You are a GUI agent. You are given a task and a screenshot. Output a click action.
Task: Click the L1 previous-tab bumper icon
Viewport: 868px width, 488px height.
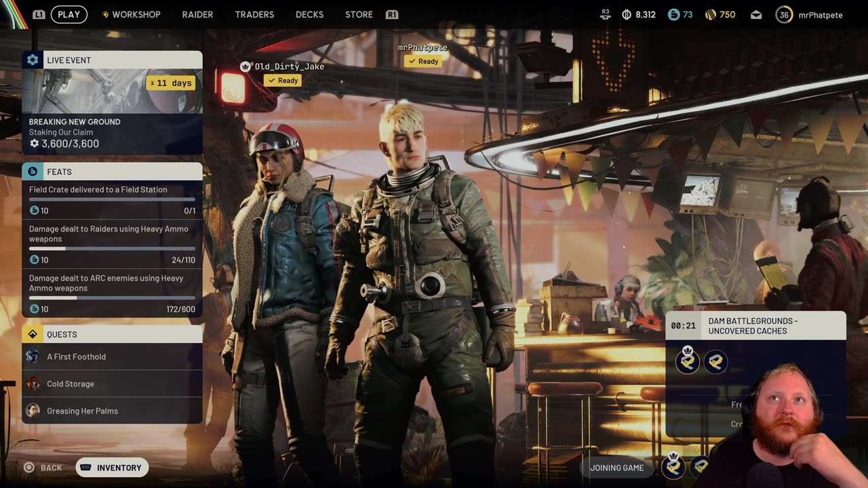click(39, 14)
